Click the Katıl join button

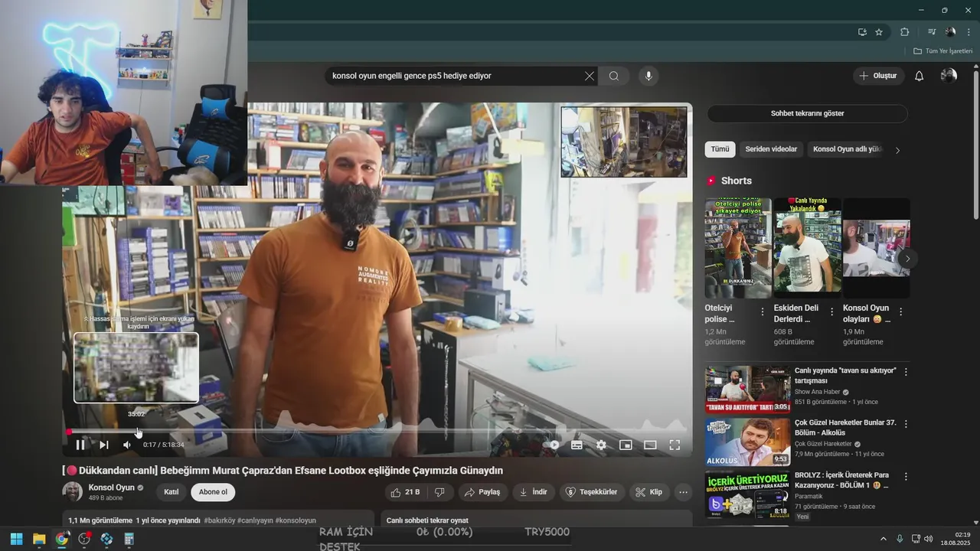[x=171, y=492]
